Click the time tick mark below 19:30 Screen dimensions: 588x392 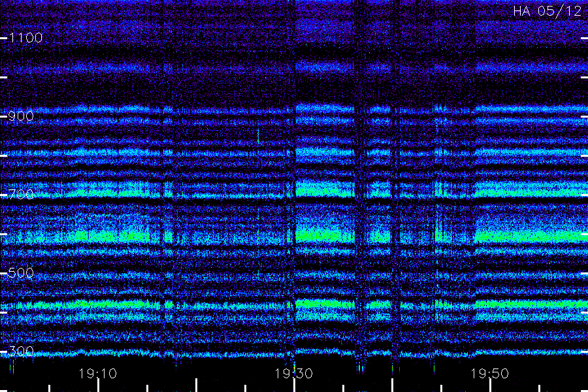click(x=295, y=385)
